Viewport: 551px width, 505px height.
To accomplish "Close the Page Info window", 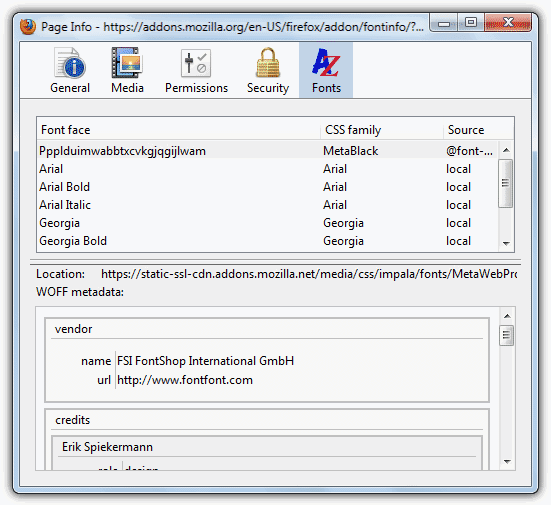I will click(508, 23).
